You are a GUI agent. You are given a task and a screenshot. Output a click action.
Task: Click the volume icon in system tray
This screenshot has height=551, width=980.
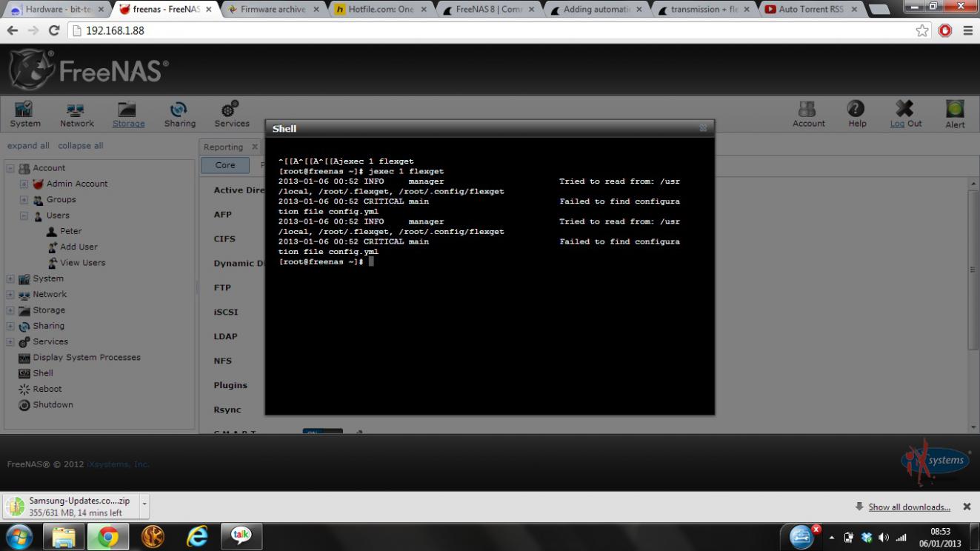[884, 538]
